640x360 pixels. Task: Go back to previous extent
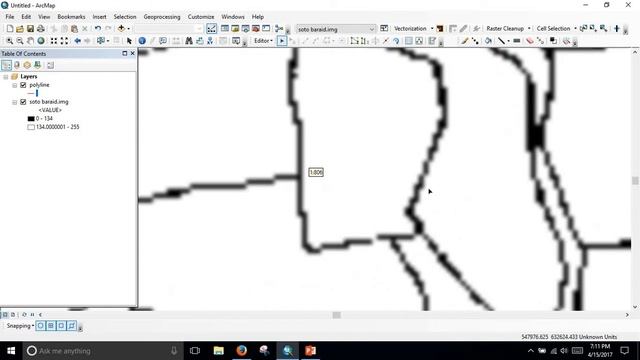point(77,41)
